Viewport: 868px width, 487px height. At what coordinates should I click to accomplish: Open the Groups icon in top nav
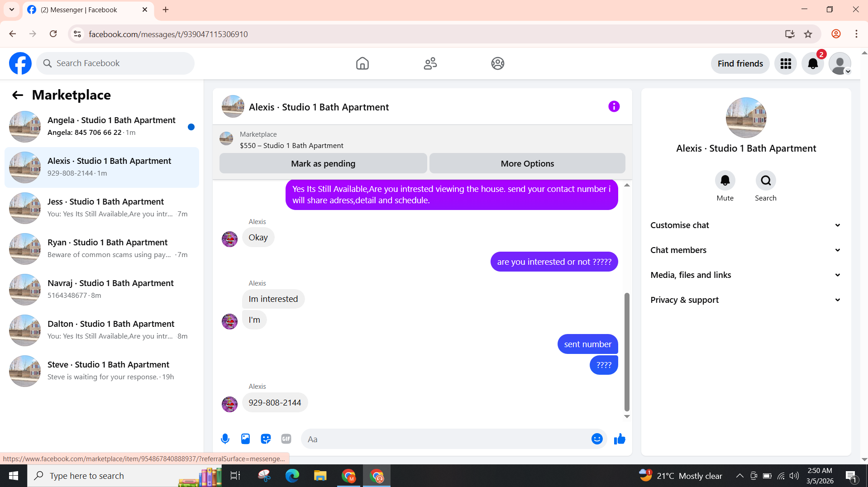(498, 63)
